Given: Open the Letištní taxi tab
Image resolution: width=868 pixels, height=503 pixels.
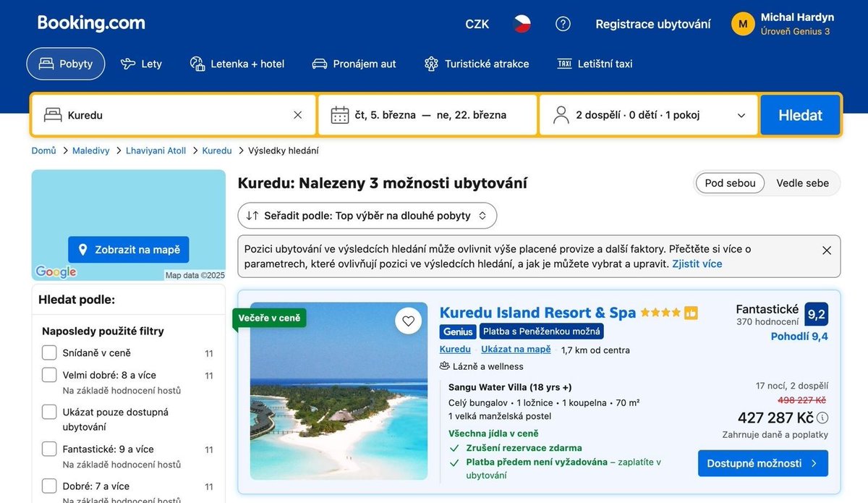Looking at the screenshot, I should pyautogui.click(x=595, y=64).
